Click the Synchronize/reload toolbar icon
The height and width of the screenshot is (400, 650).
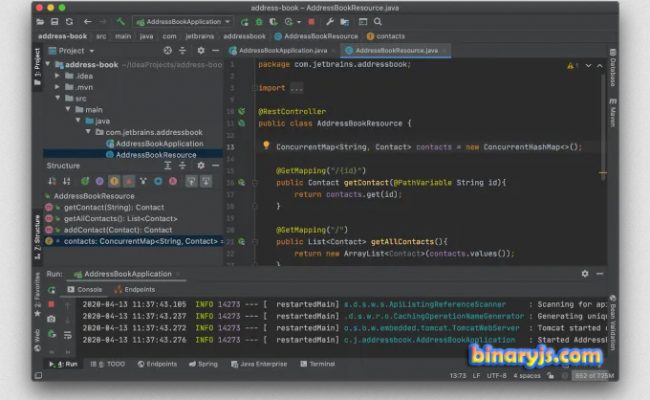tap(69, 22)
